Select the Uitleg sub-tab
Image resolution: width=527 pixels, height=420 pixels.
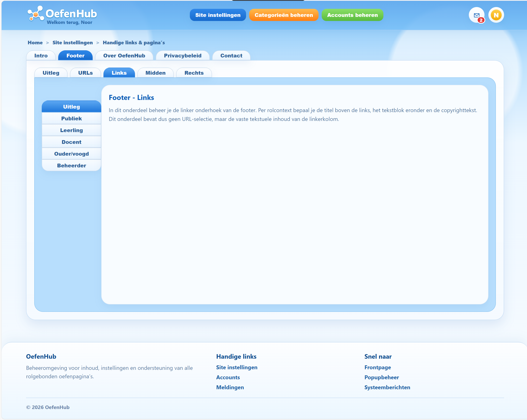click(x=51, y=73)
